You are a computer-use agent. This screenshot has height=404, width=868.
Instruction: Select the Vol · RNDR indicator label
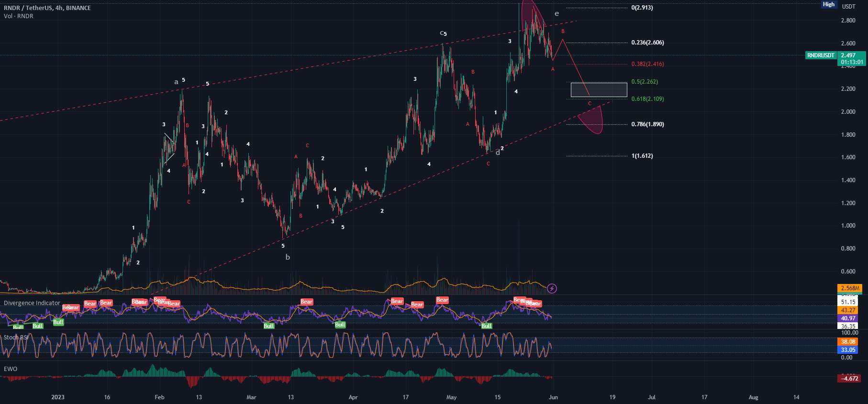[x=19, y=16]
